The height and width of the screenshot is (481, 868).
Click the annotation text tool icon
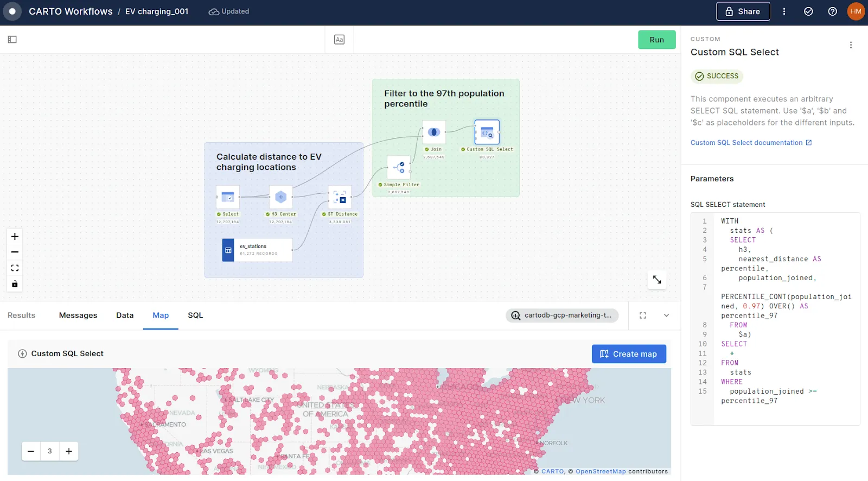click(x=339, y=40)
